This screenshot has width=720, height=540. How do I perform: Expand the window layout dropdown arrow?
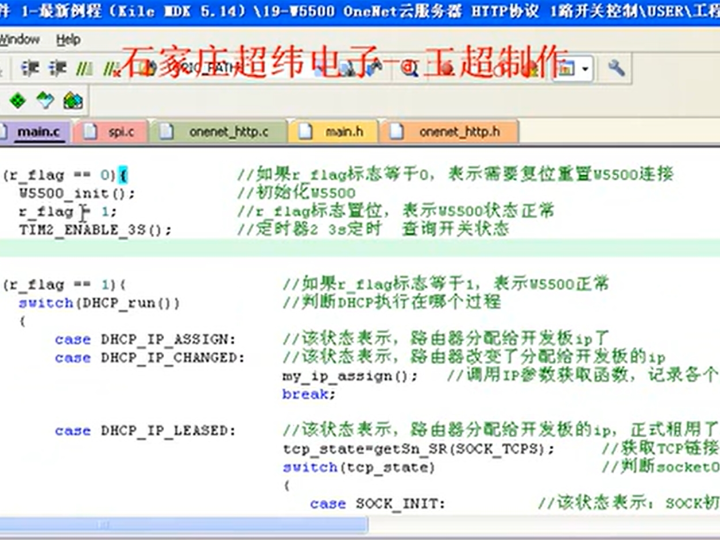pyautogui.click(x=584, y=68)
